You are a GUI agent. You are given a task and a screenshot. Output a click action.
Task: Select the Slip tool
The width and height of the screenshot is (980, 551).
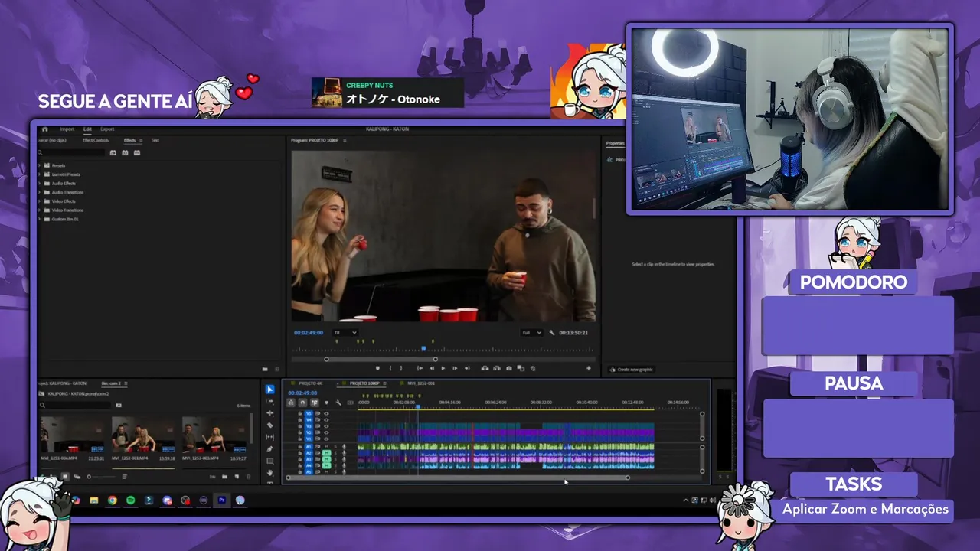click(269, 437)
